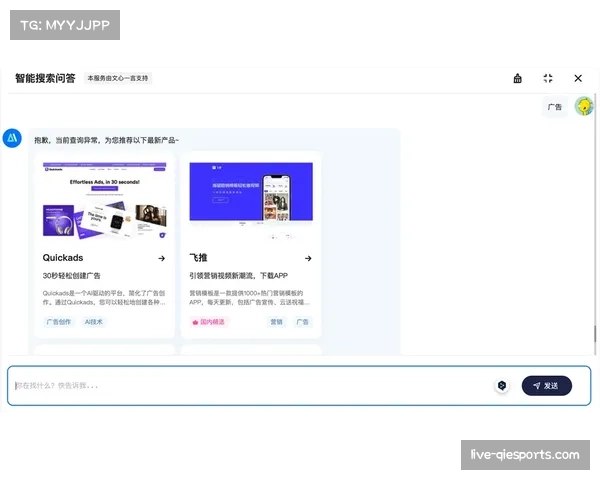Click the 引领营销视频新潮流 subtitle
Image resolution: width=600 pixels, height=480 pixels.
[x=238, y=276]
